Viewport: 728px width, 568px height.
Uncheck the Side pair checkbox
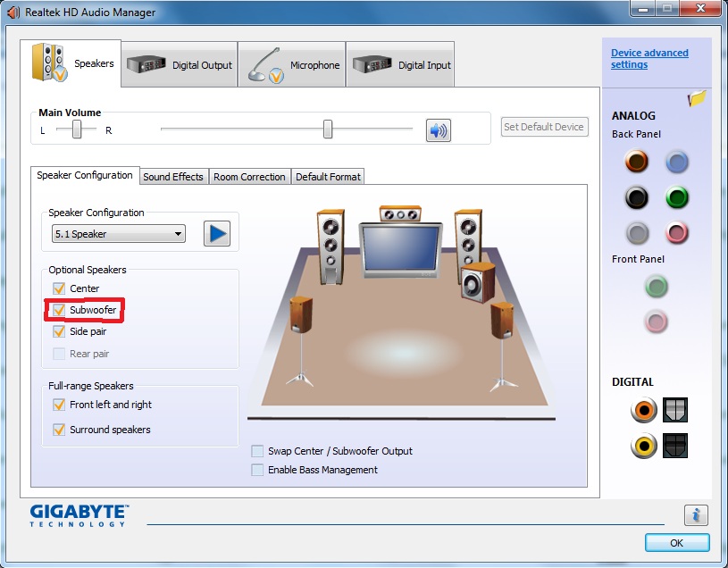59,331
